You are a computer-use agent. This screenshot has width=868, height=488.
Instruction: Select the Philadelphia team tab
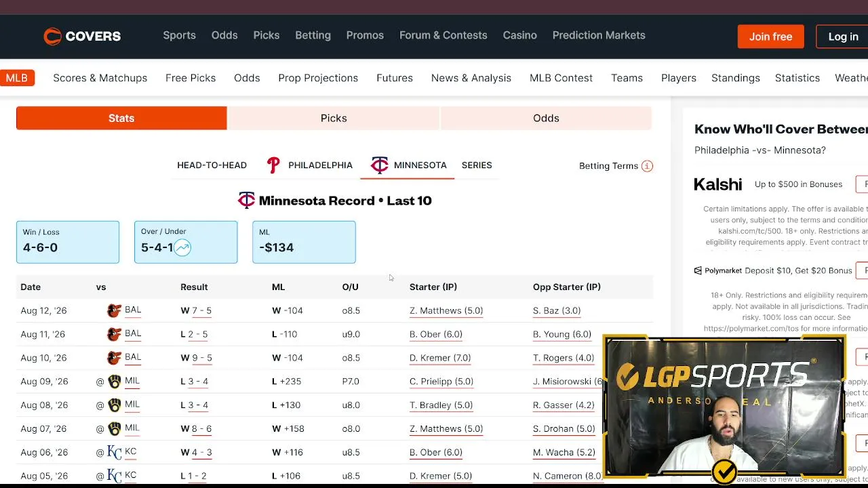click(x=309, y=165)
